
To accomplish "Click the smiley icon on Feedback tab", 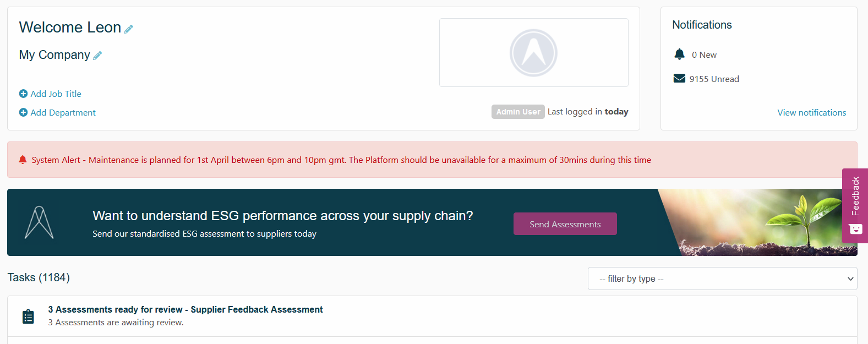I will click(x=855, y=229).
